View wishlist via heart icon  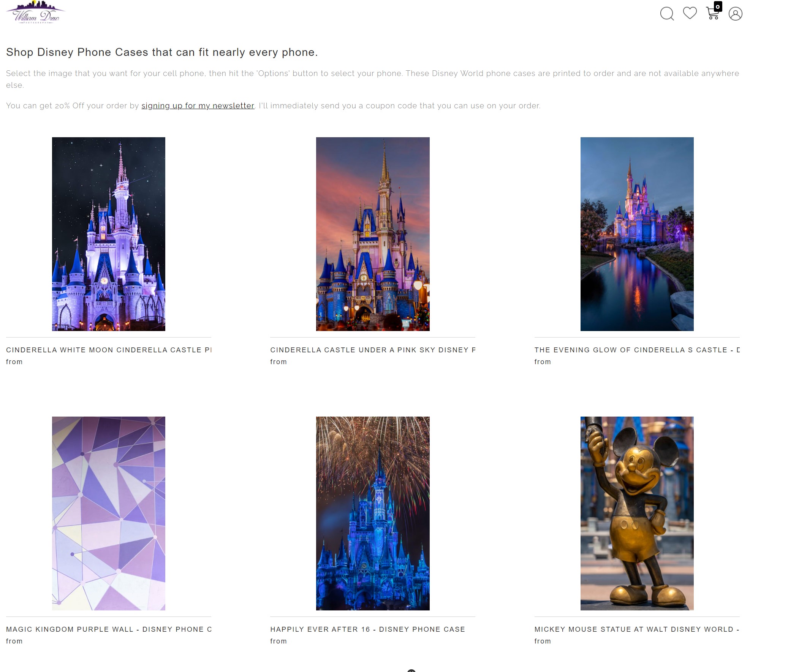coord(690,13)
